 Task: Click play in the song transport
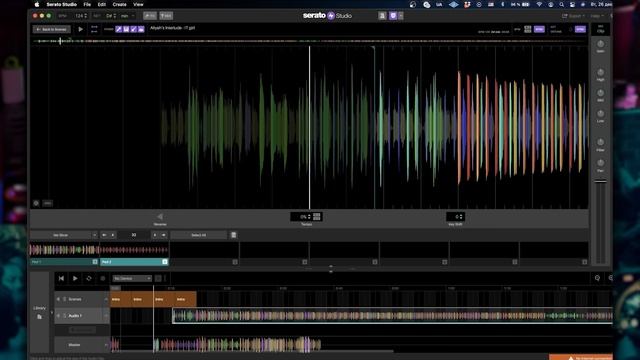coord(75,278)
